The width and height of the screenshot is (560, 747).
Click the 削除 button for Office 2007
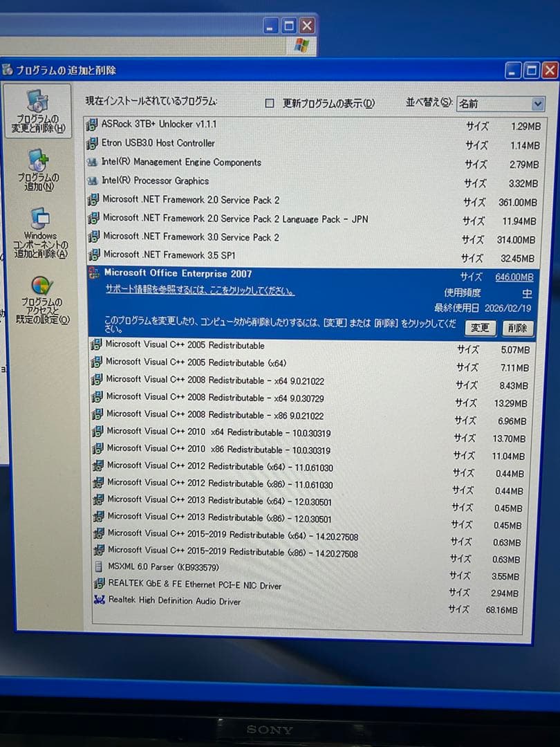[518, 328]
